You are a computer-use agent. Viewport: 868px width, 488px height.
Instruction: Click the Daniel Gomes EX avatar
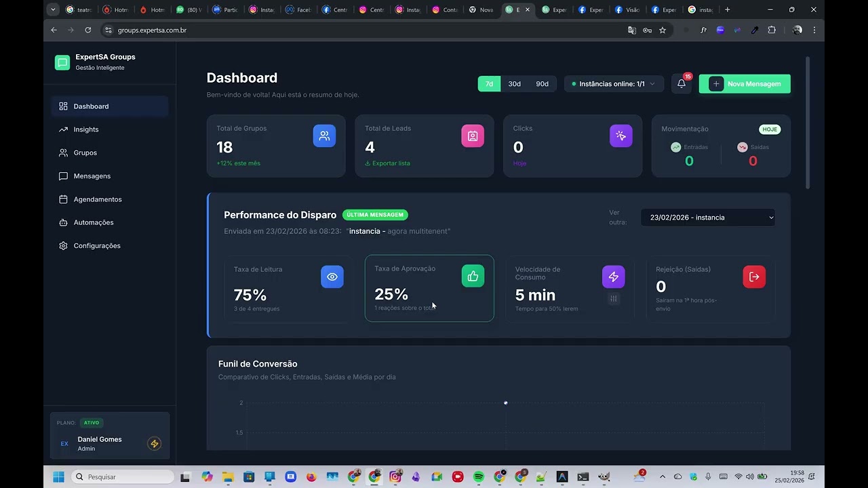[64, 444]
